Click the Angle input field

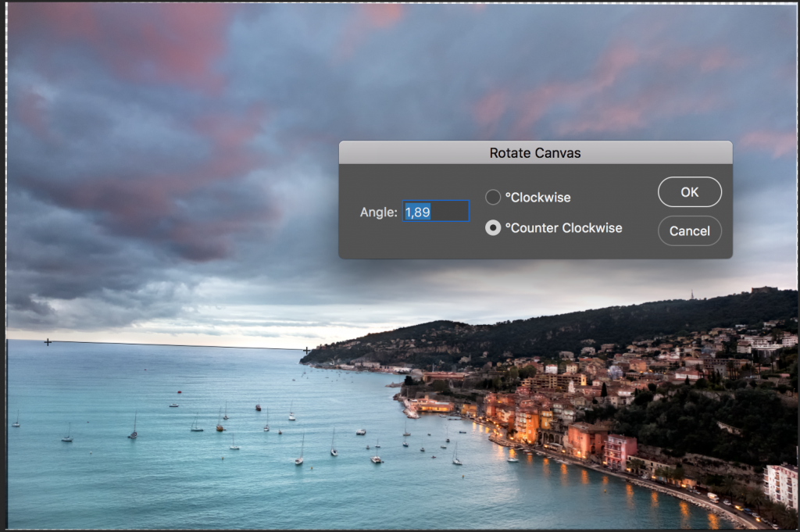coord(436,211)
